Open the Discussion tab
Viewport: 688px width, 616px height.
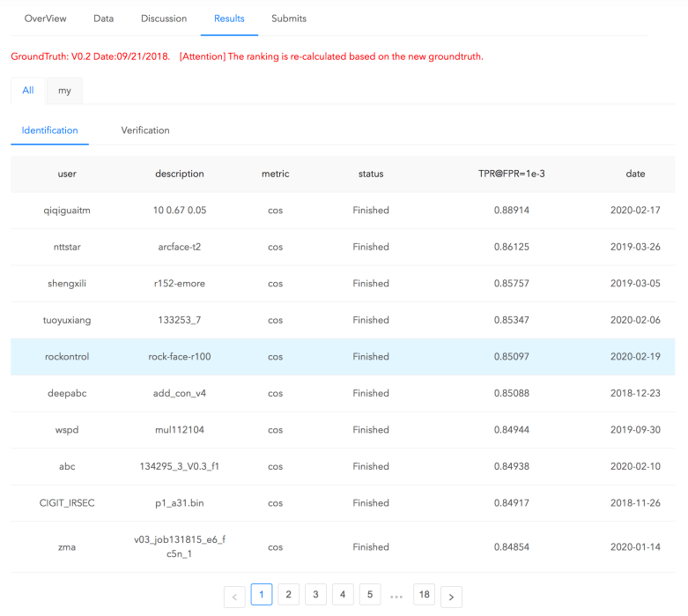click(x=164, y=19)
